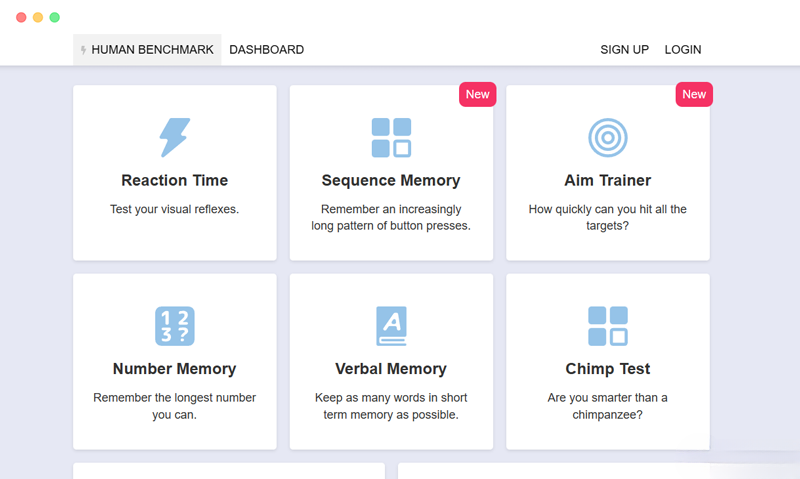This screenshot has height=479, width=800.
Task: Open the Reaction Time test title
Action: (x=175, y=181)
